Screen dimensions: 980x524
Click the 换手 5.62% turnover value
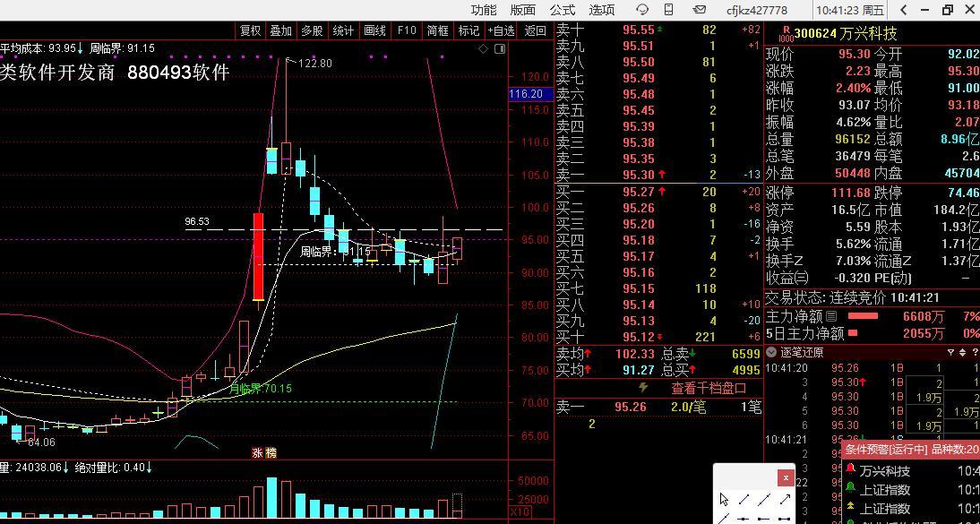tap(853, 244)
